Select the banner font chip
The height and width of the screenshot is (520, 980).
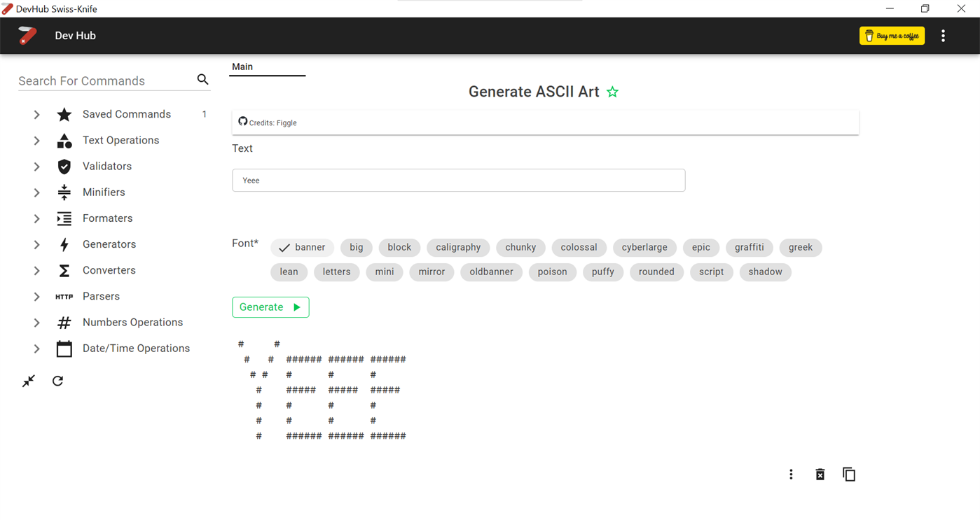point(303,247)
